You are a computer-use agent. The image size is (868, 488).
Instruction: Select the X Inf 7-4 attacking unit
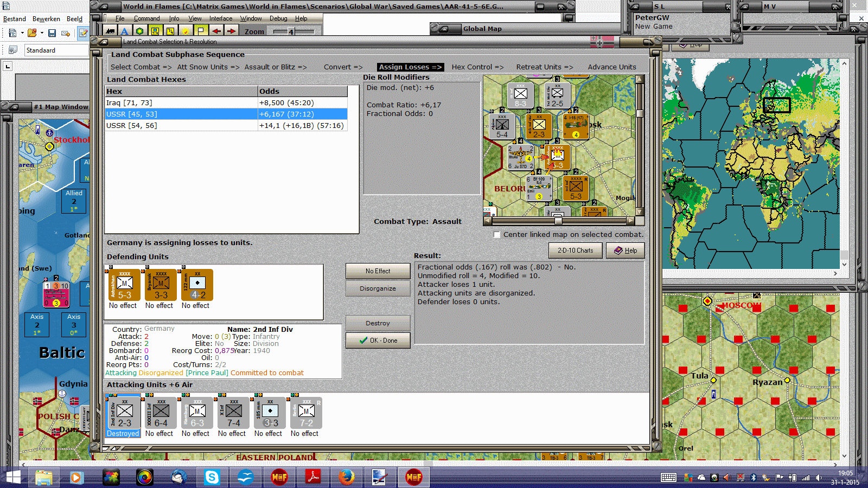click(233, 413)
